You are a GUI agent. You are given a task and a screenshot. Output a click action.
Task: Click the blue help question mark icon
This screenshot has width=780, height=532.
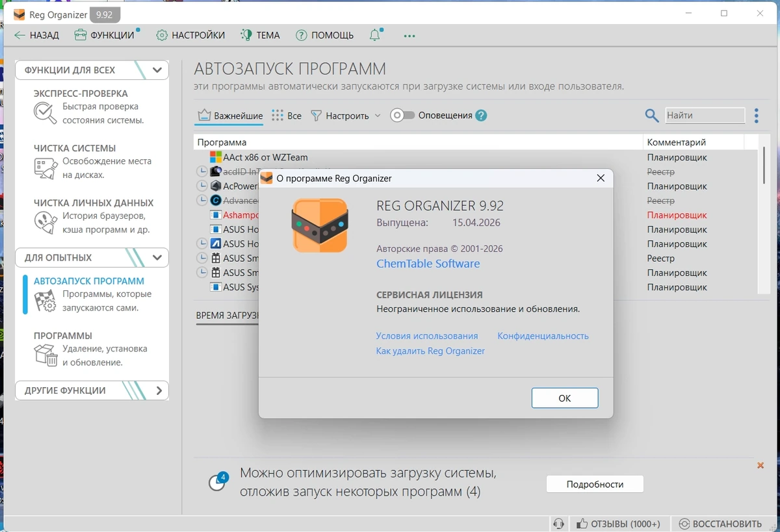pos(481,116)
